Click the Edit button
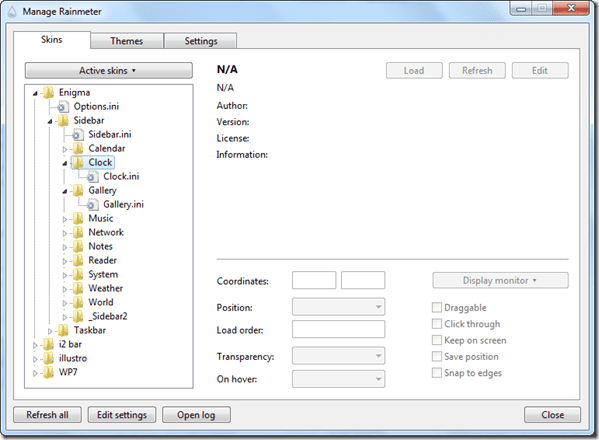 click(x=540, y=71)
